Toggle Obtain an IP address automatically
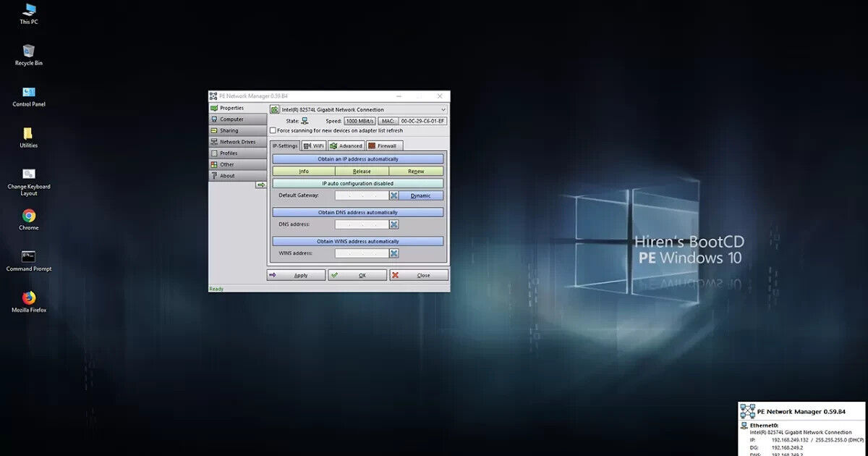 click(358, 159)
